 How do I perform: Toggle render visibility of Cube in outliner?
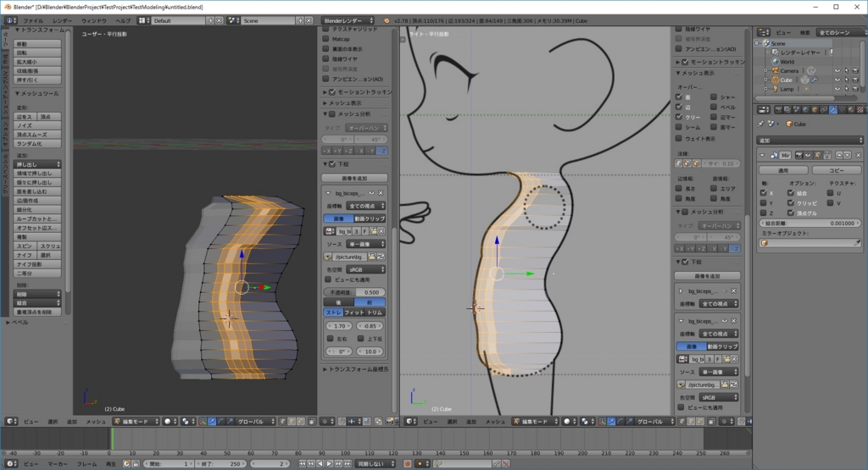point(855,80)
